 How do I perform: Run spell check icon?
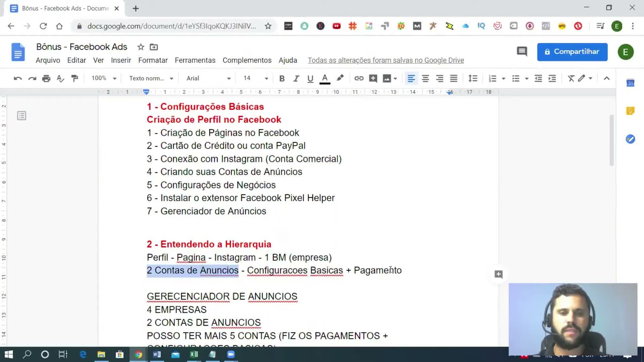[x=60, y=78]
